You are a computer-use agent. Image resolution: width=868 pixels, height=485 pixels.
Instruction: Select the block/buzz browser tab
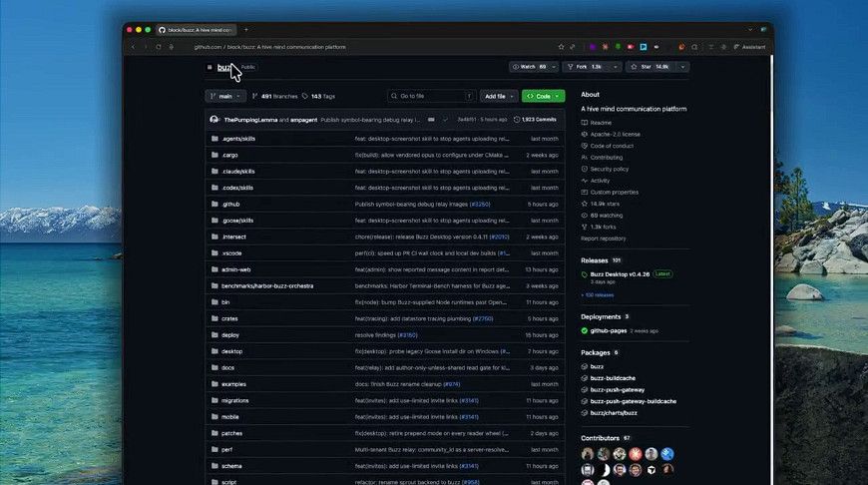click(196, 30)
